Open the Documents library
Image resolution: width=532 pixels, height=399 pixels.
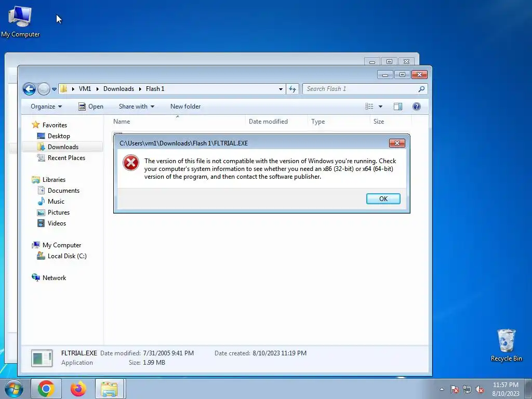tap(63, 191)
